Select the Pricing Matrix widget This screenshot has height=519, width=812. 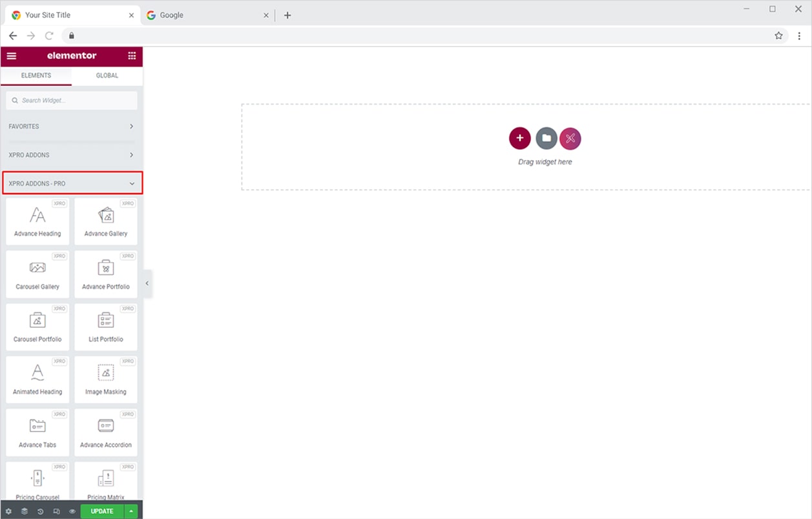tap(106, 481)
